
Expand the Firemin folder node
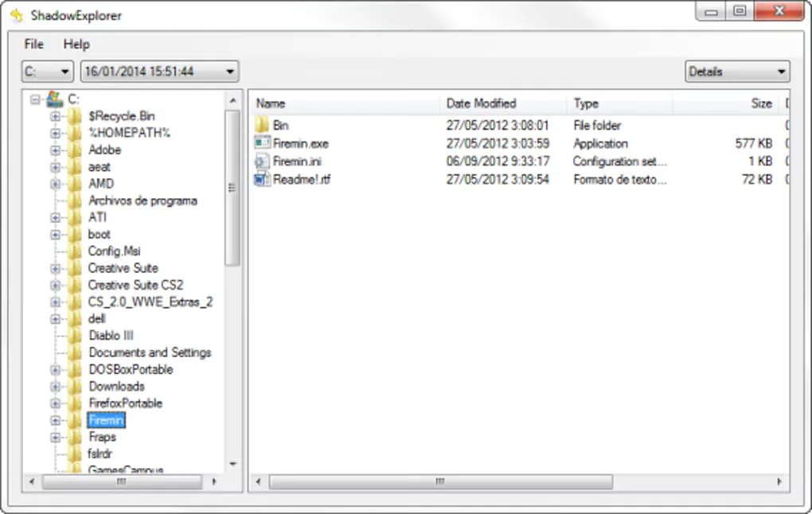[55, 420]
